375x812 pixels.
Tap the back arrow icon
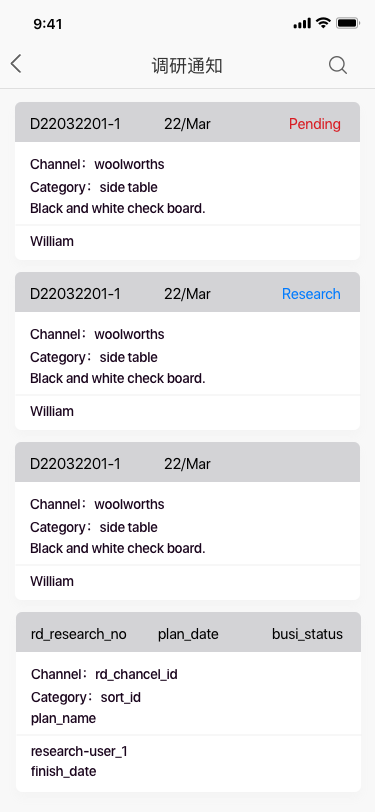16,64
